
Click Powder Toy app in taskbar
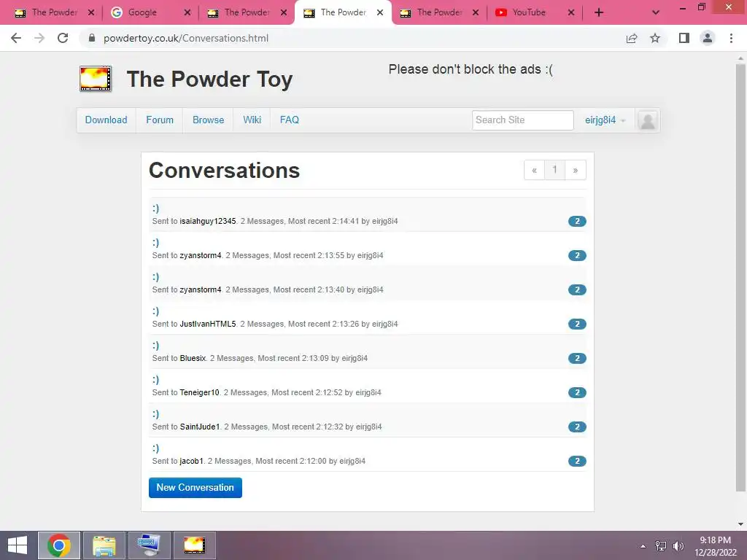[x=194, y=545]
